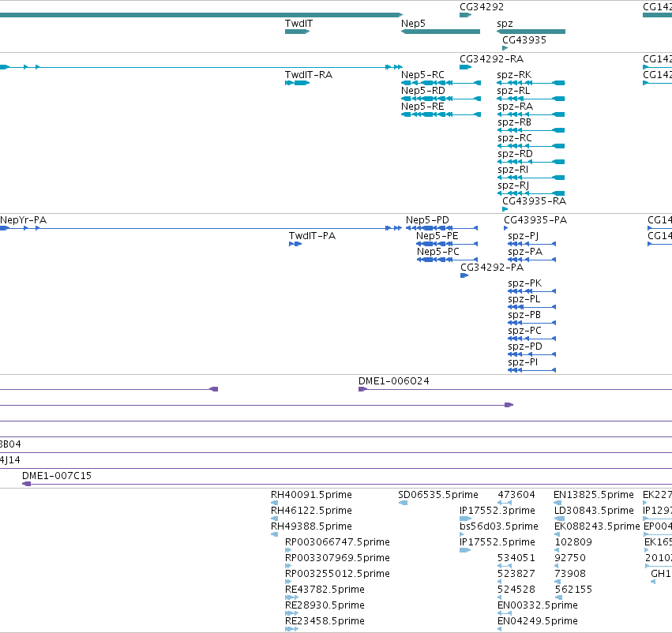
Task: Select the IP17552.3prime EST label
Action: pos(497,511)
